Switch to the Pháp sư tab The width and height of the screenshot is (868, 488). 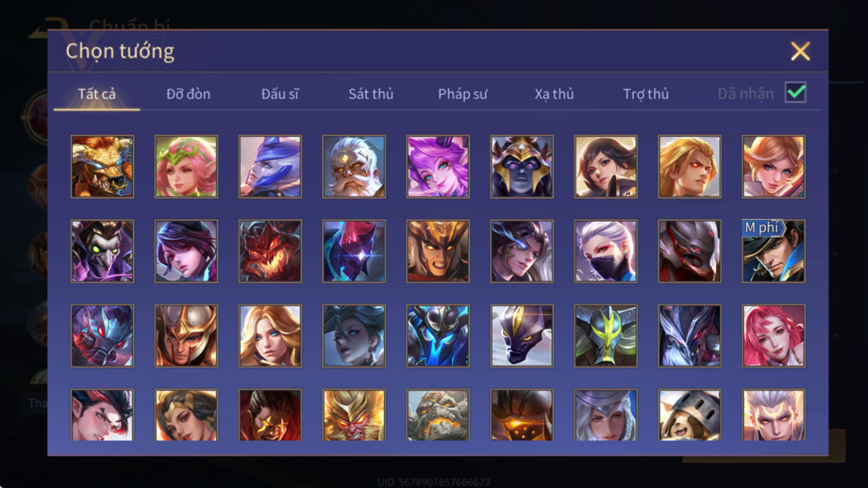pyautogui.click(x=463, y=94)
